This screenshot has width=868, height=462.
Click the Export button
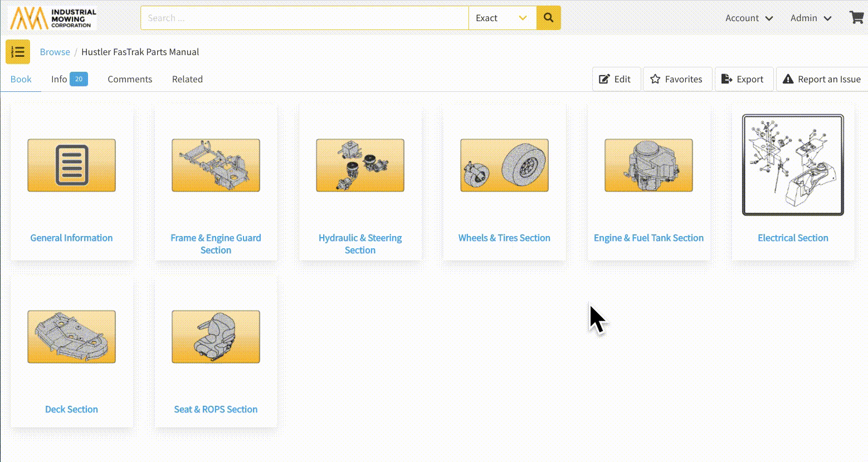tap(743, 79)
